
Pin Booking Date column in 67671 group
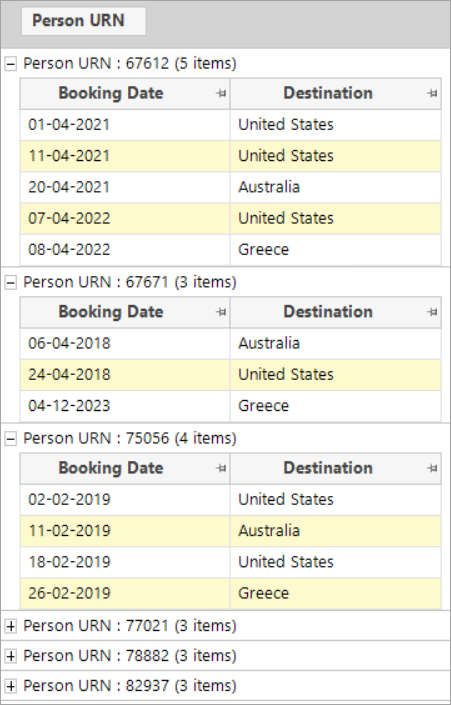coord(221,312)
